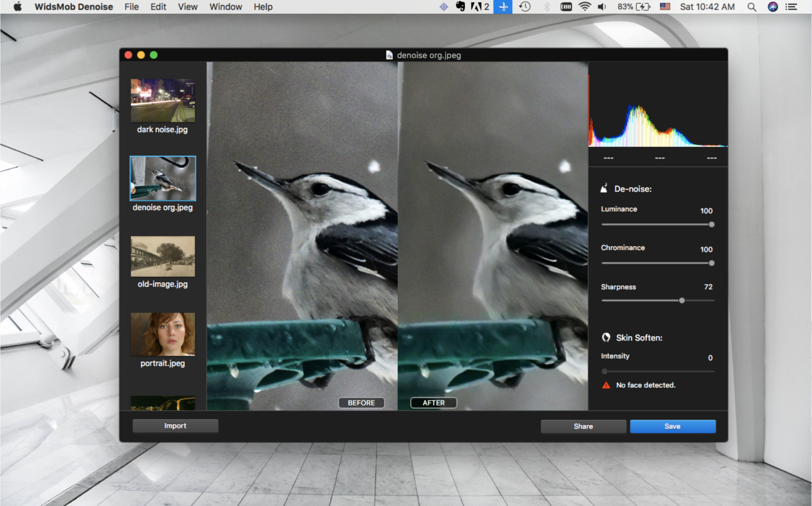Open the View menu
The height and width of the screenshot is (506, 812).
coord(188,7)
